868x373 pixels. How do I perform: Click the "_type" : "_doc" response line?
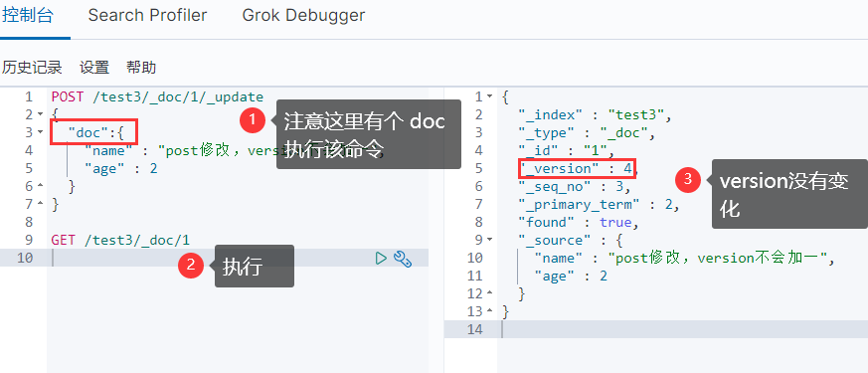[587, 132]
